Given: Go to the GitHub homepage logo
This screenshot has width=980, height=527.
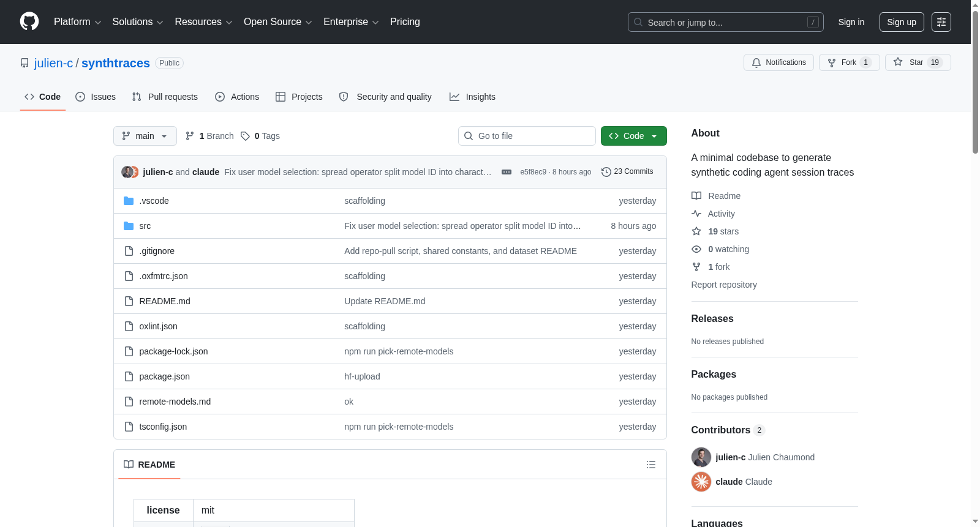Looking at the screenshot, I should click(x=29, y=22).
